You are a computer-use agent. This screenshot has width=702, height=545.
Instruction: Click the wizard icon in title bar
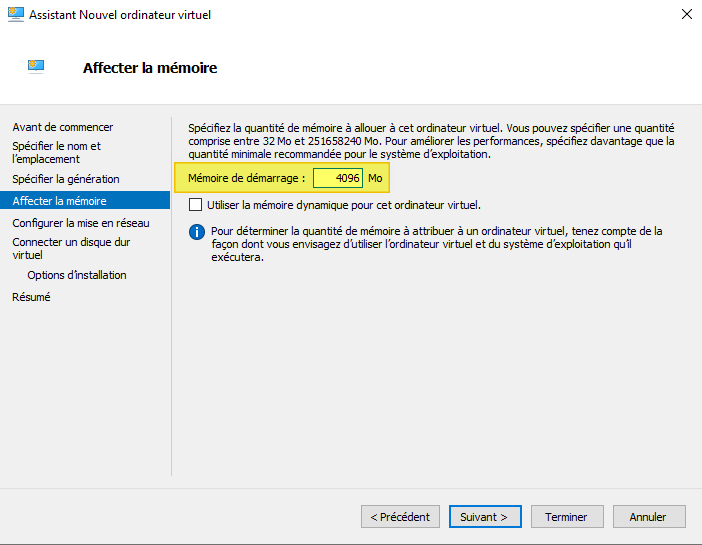(x=16, y=14)
